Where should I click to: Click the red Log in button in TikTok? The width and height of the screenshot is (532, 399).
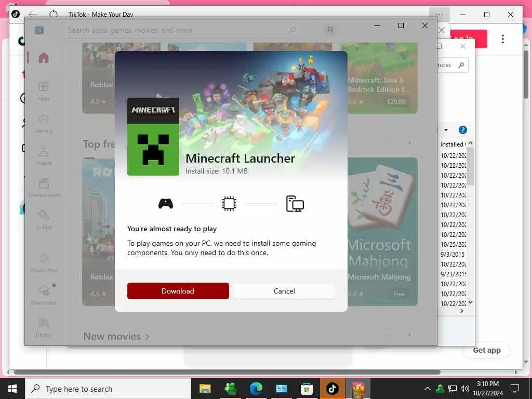[x=469, y=38]
